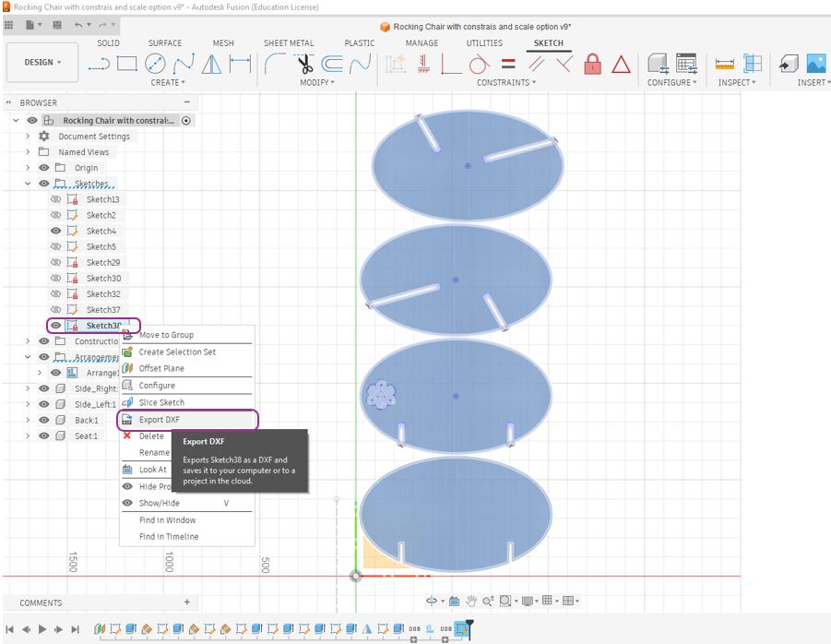Image resolution: width=831 pixels, height=644 pixels.
Task: Select the Spline sketch tool
Action: click(x=184, y=64)
